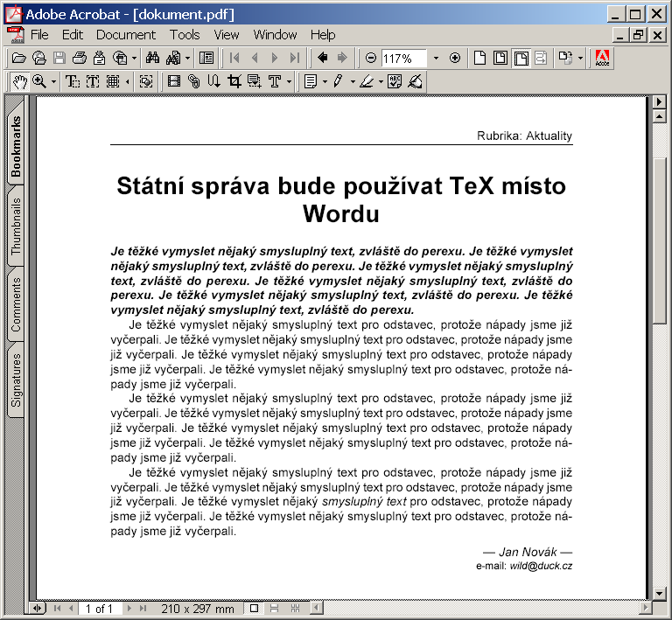Screen dimensions: 672x620
Task: Expand the Highlight tool dropdown arrow
Action: pyautogui.click(x=381, y=81)
